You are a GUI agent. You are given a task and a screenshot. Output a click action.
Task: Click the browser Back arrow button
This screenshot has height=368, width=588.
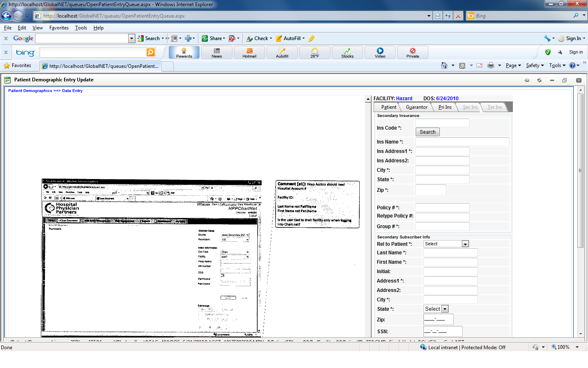(7, 16)
